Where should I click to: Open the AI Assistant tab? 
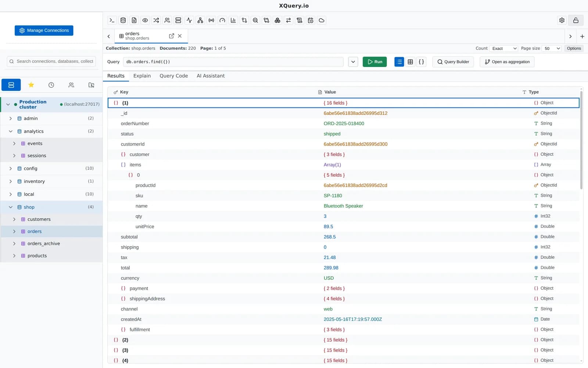pos(211,76)
